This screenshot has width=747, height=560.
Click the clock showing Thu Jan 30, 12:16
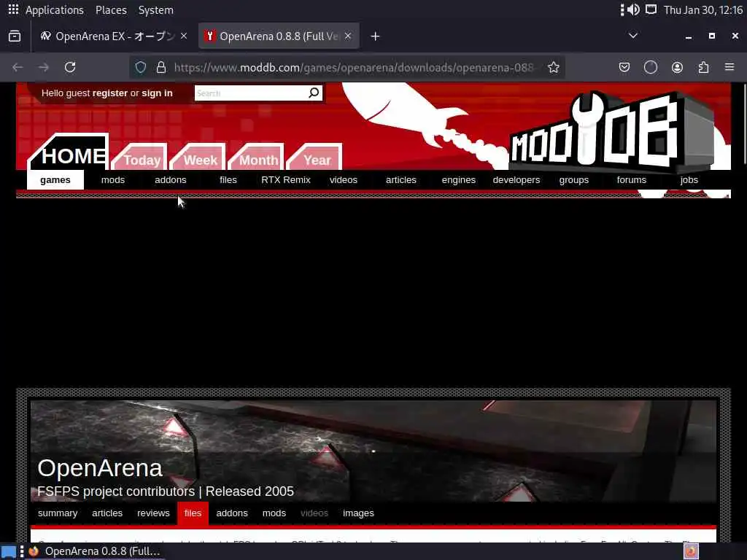point(703,10)
